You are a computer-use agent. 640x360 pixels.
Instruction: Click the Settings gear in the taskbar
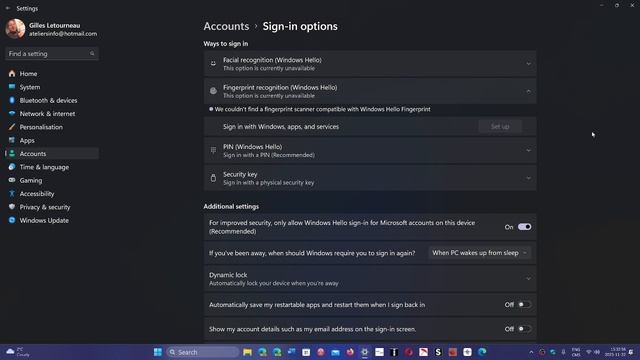(x=364, y=352)
